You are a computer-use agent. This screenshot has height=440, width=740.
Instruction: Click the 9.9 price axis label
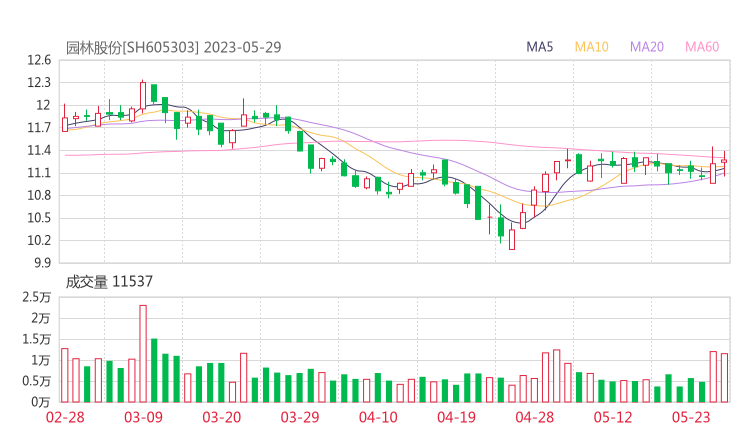[x=42, y=263]
